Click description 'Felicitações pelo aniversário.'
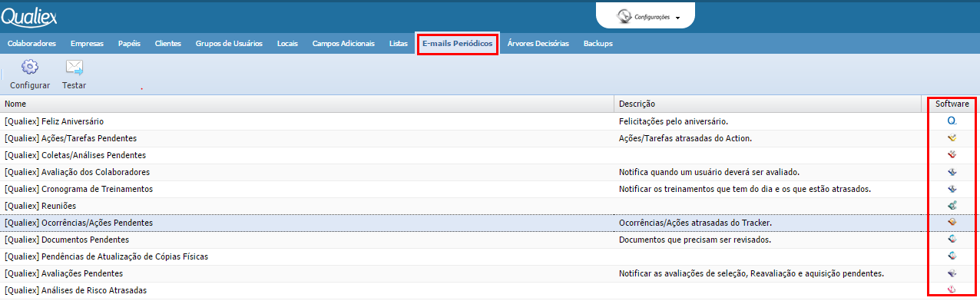 coord(674,121)
